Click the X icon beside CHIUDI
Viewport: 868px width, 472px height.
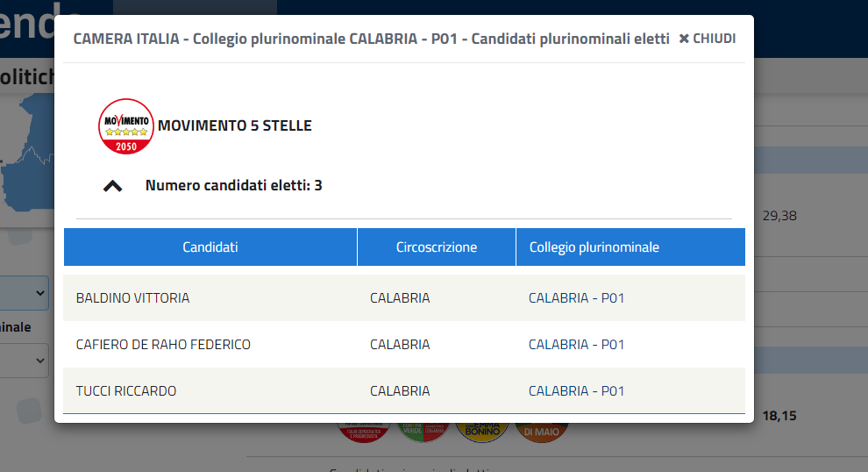point(684,39)
